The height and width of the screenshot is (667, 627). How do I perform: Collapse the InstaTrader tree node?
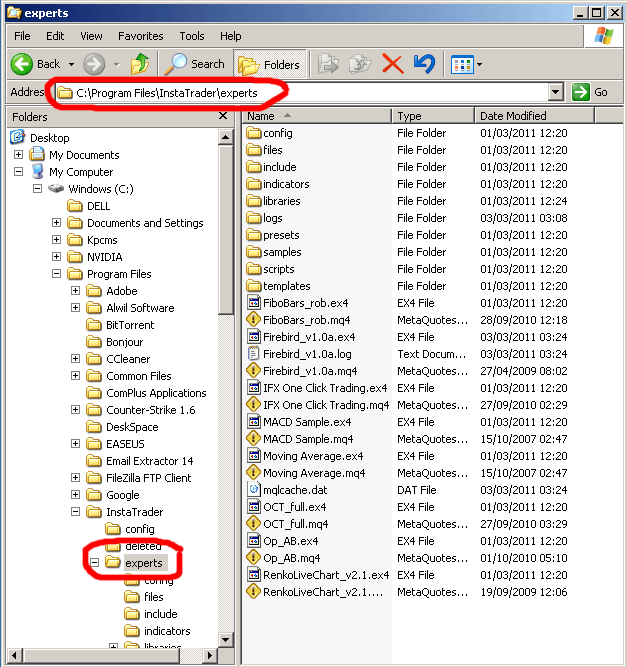[75, 512]
